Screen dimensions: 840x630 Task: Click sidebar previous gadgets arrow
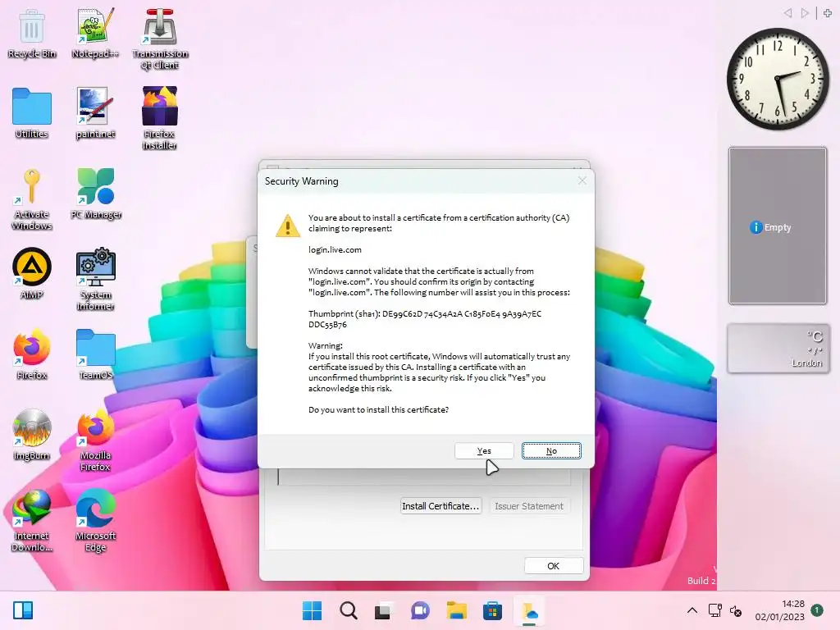(x=787, y=13)
